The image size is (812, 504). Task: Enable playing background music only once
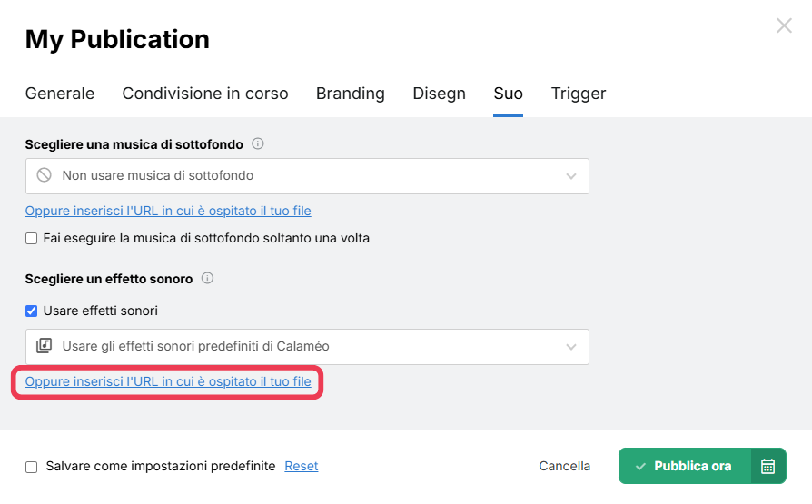pyautogui.click(x=32, y=239)
